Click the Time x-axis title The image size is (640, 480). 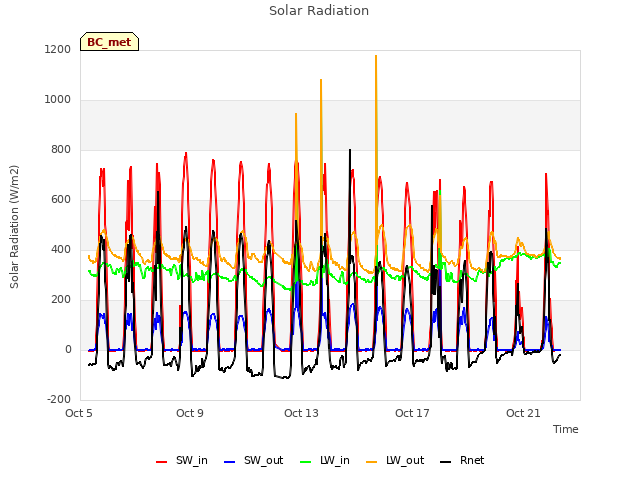pos(566,429)
